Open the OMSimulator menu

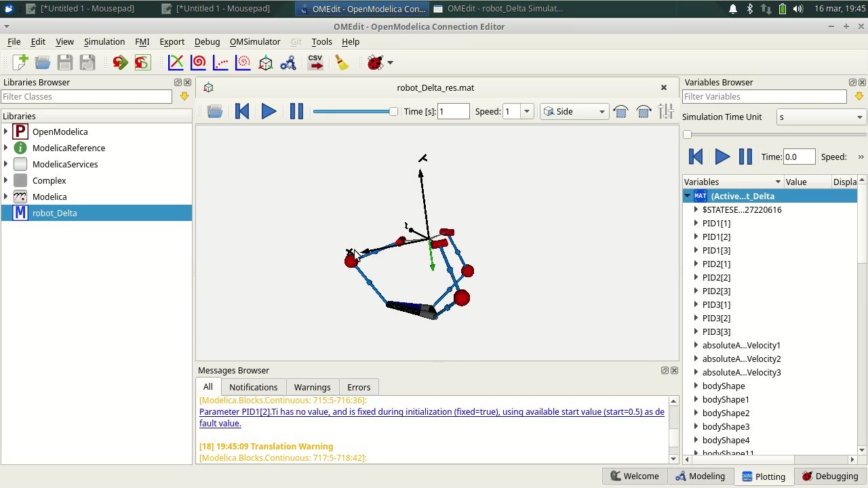coord(255,41)
